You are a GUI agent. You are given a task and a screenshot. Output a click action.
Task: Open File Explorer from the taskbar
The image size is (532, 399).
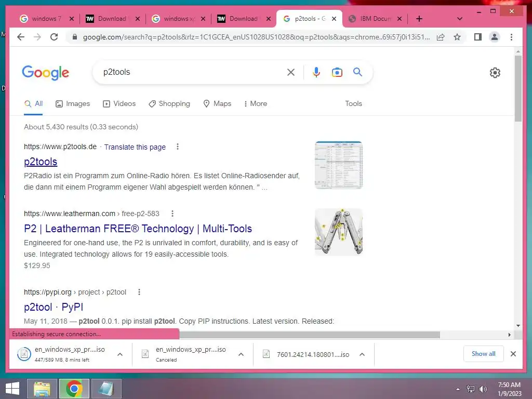coord(42,389)
